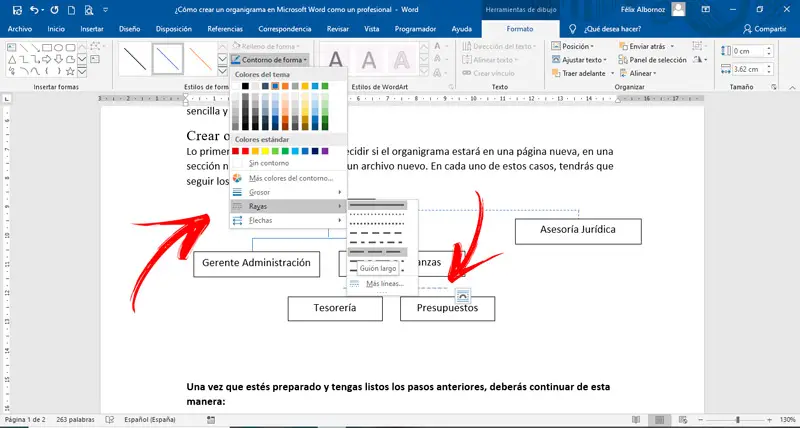800x428 pixels.
Task: Pick the purple standard color swatch
Action: click(325, 151)
